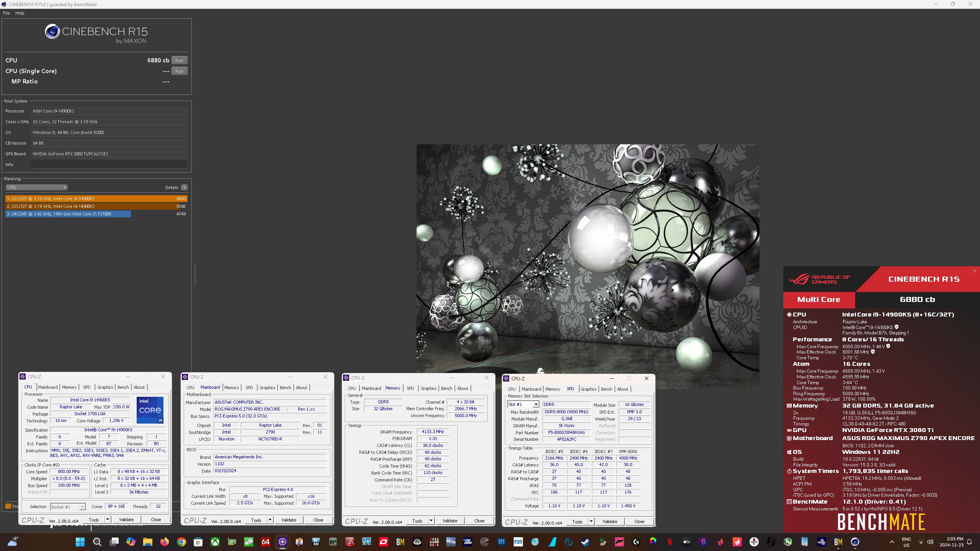Open Netflix from the taskbar
This screenshot has height=551, width=980.
(670, 542)
